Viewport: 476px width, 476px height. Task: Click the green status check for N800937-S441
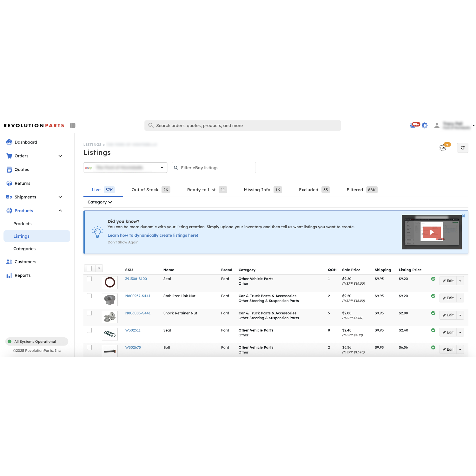[x=433, y=296]
